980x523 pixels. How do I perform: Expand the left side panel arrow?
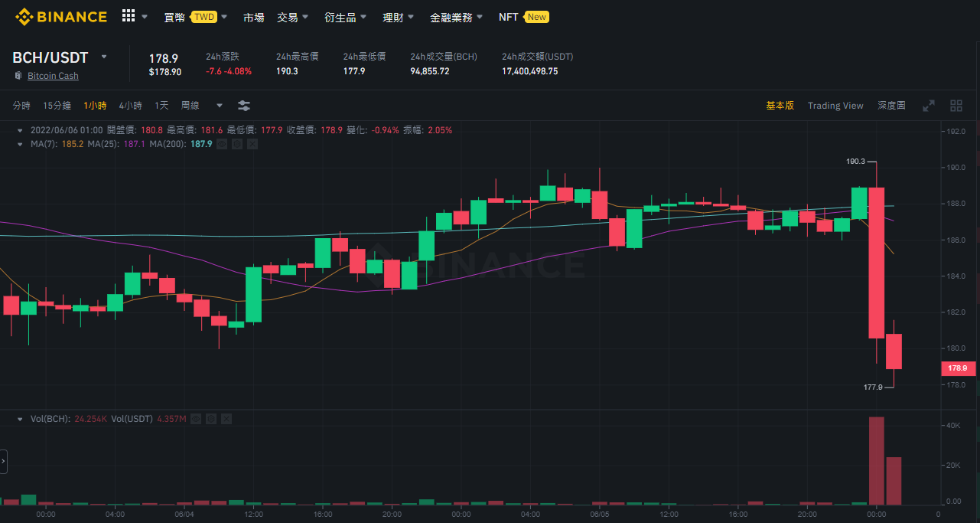click(3, 461)
